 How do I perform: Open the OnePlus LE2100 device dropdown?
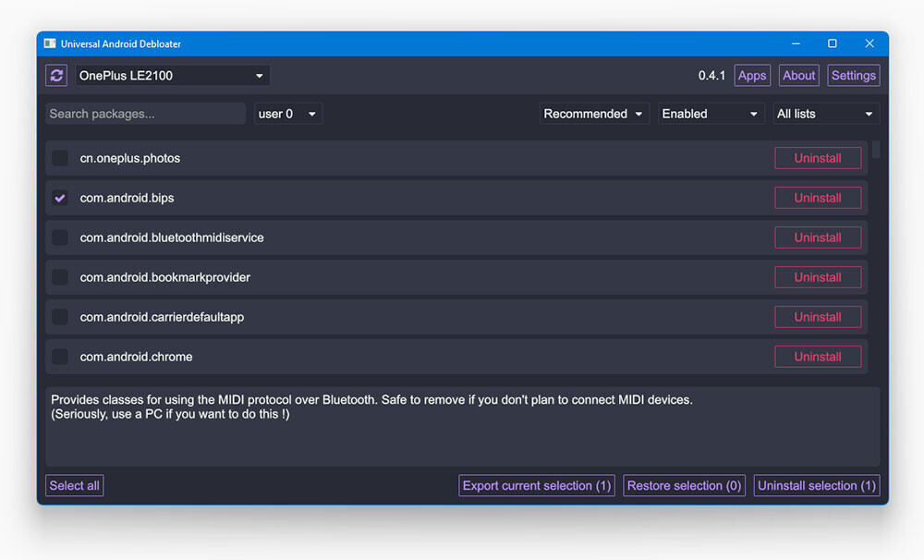pyautogui.click(x=172, y=76)
